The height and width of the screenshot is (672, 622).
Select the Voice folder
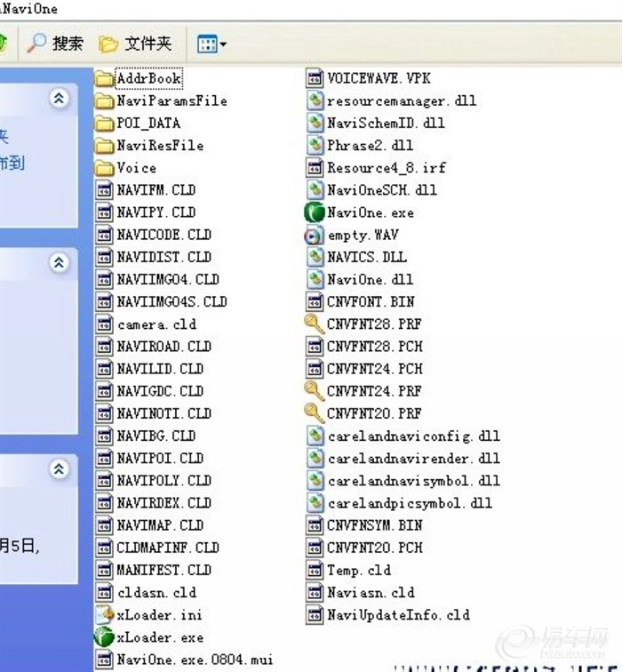point(136,167)
